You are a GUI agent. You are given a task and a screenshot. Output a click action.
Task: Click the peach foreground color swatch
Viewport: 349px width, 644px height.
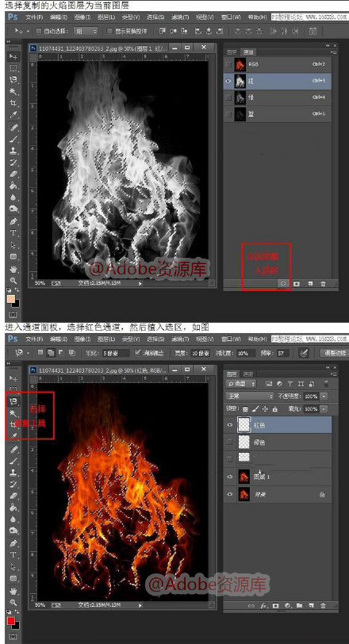click(x=10, y=298)
